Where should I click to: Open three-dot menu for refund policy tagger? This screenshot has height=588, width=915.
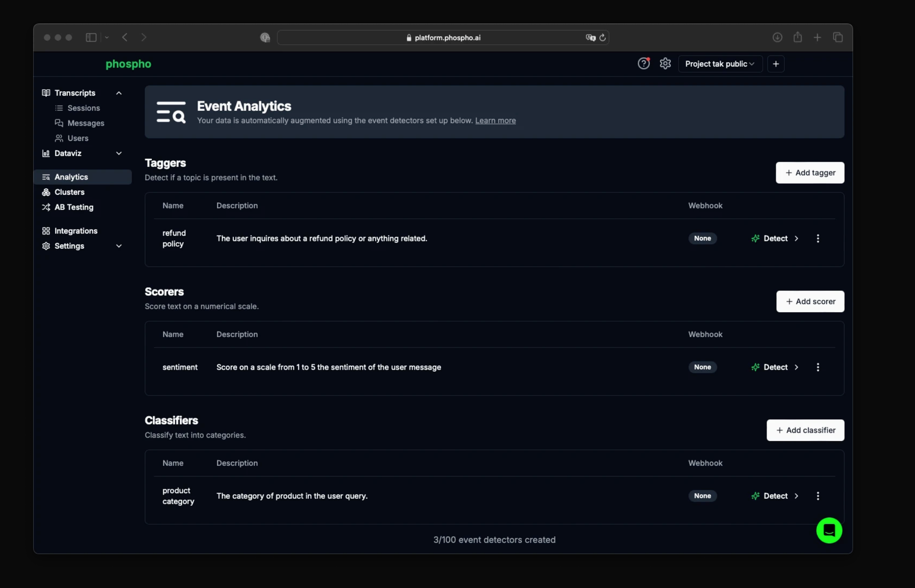pos(818,238)
